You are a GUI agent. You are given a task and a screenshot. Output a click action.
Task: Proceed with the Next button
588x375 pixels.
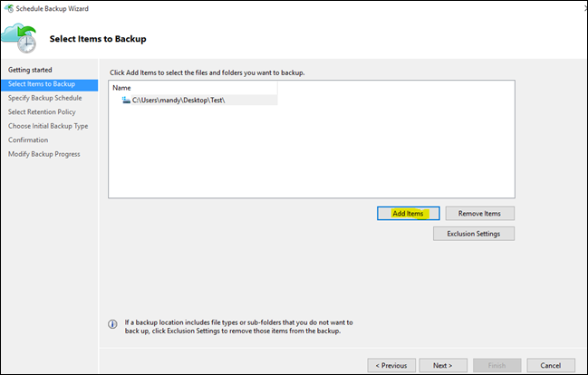(x=441, y=365)
